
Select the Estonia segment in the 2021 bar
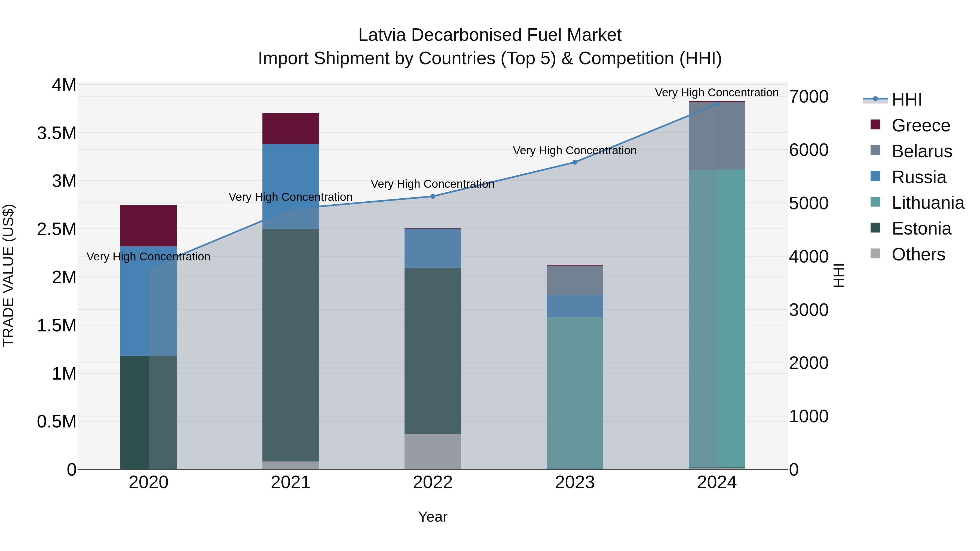291,345
